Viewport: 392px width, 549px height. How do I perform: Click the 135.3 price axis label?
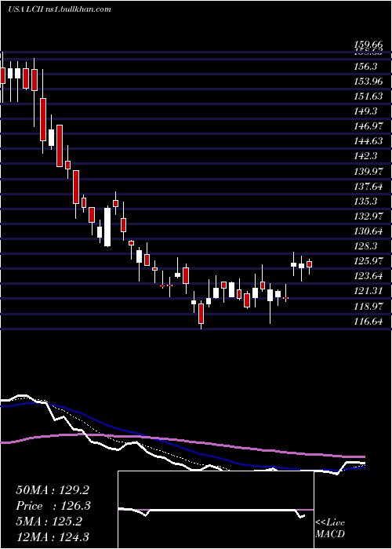366,202
